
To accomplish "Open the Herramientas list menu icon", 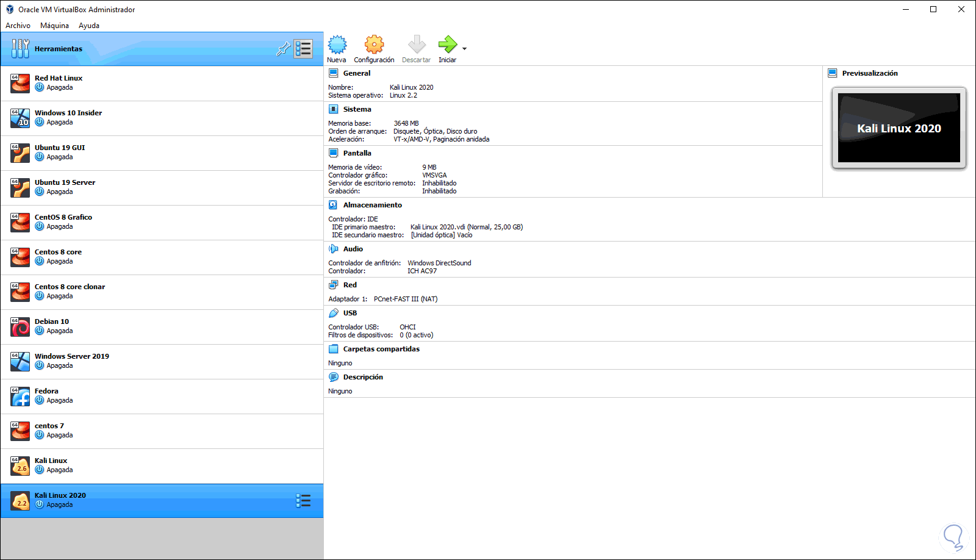I will (303, 49).
